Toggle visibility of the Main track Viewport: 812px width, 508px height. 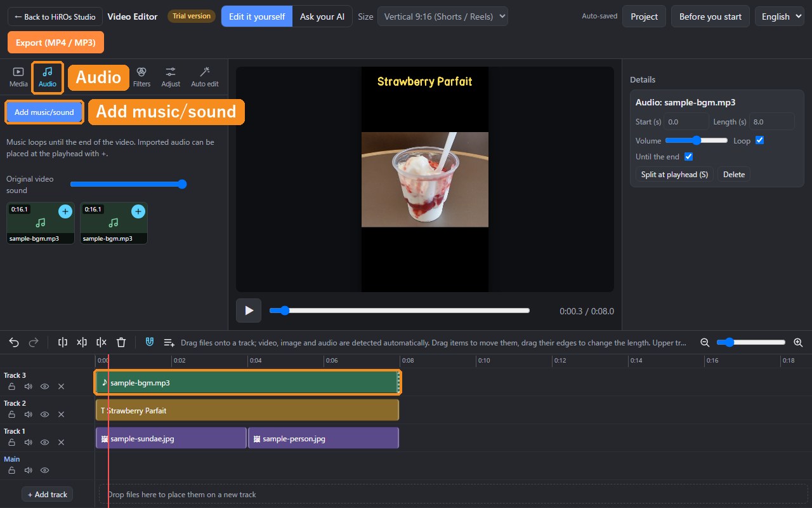[44, 470]
